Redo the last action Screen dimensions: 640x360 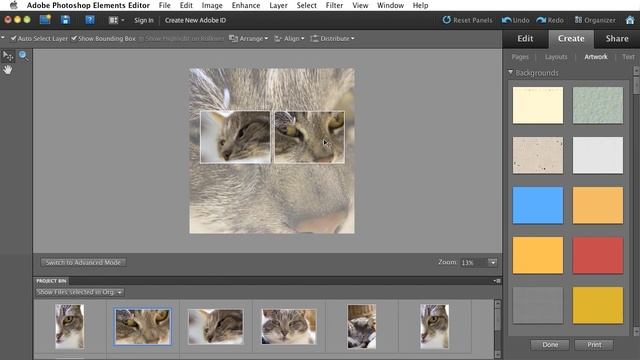[550, 20]
